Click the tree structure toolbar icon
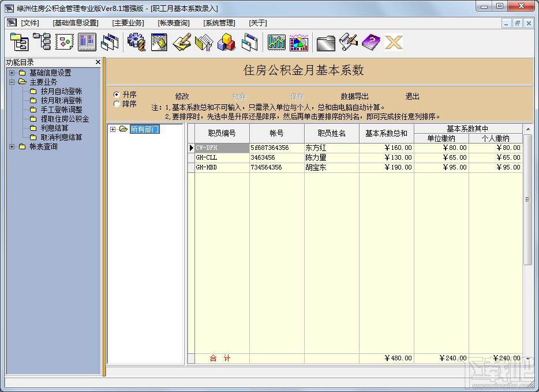This screenshot has height=392, width=539. coord(42,42)
